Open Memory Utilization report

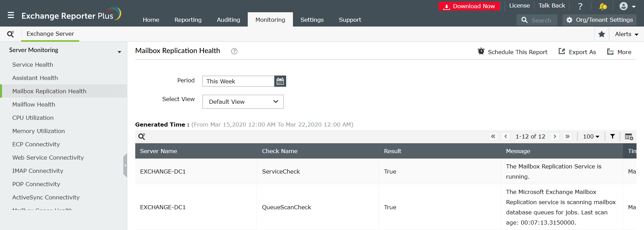(x=38, y=131)
